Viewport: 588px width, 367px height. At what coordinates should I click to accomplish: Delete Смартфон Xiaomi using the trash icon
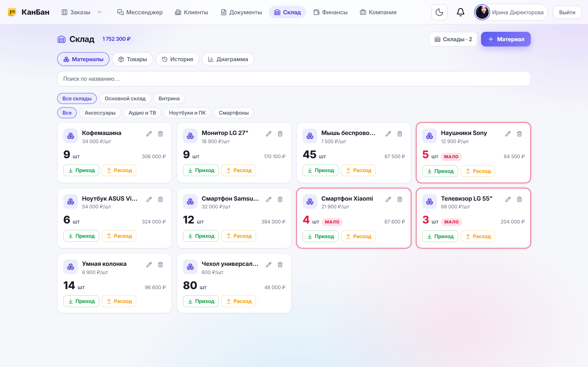click(400, 199)
